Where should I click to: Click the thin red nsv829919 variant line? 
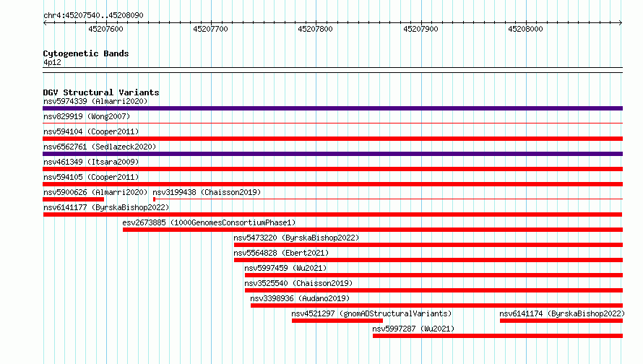(332, 123)
